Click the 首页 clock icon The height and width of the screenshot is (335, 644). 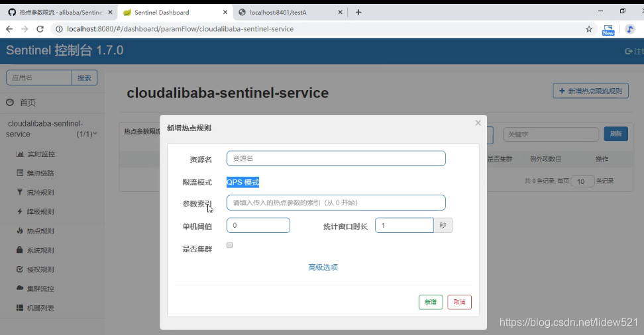pos(10,103)
